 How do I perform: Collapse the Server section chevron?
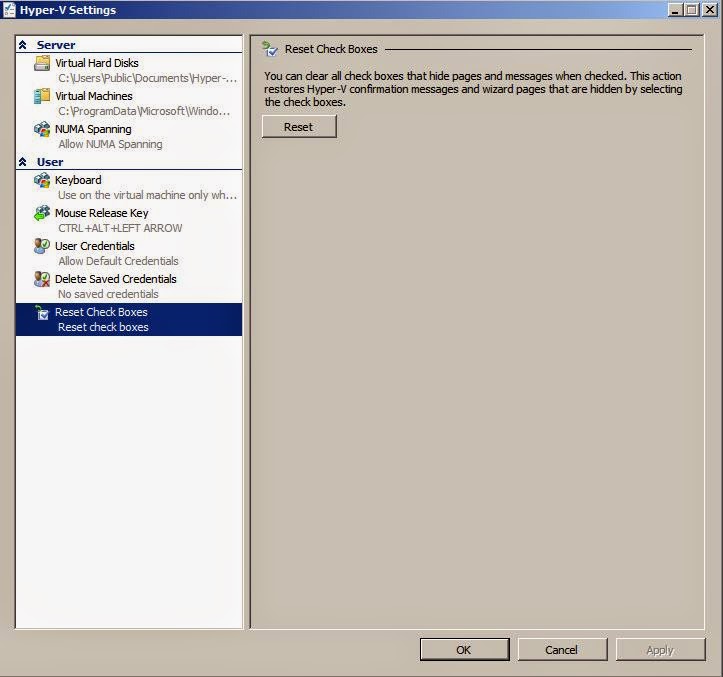click(23, 45)
